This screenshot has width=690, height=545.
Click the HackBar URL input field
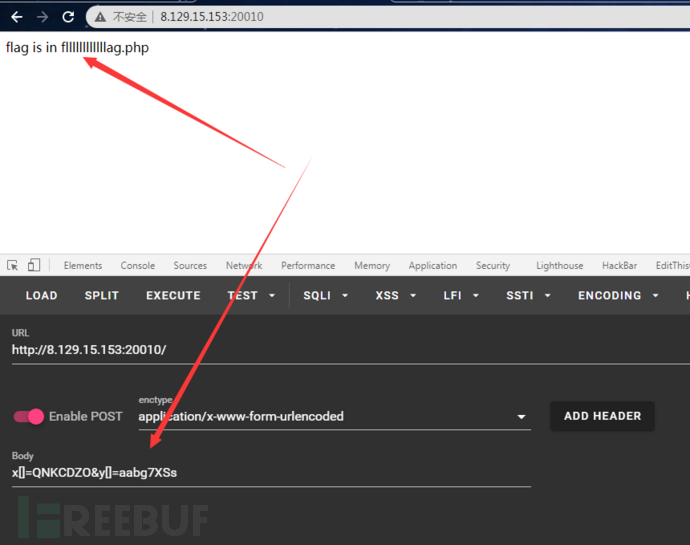point(351,350)
